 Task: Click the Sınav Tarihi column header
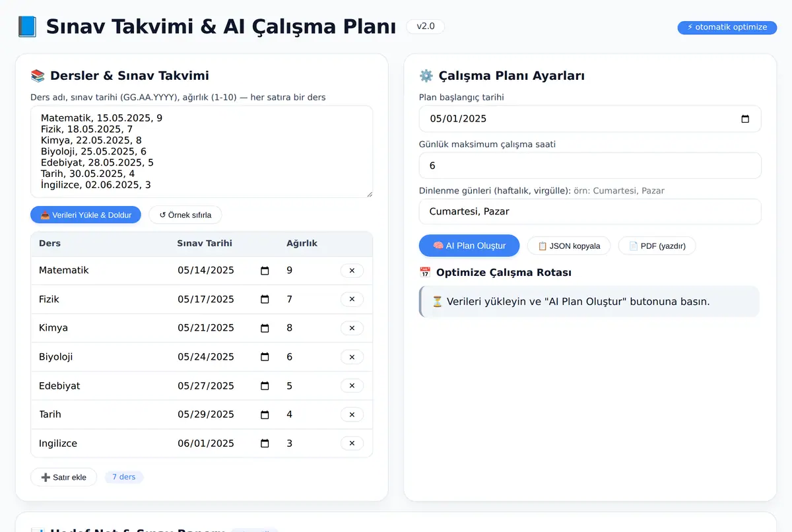tap(205, 244)
